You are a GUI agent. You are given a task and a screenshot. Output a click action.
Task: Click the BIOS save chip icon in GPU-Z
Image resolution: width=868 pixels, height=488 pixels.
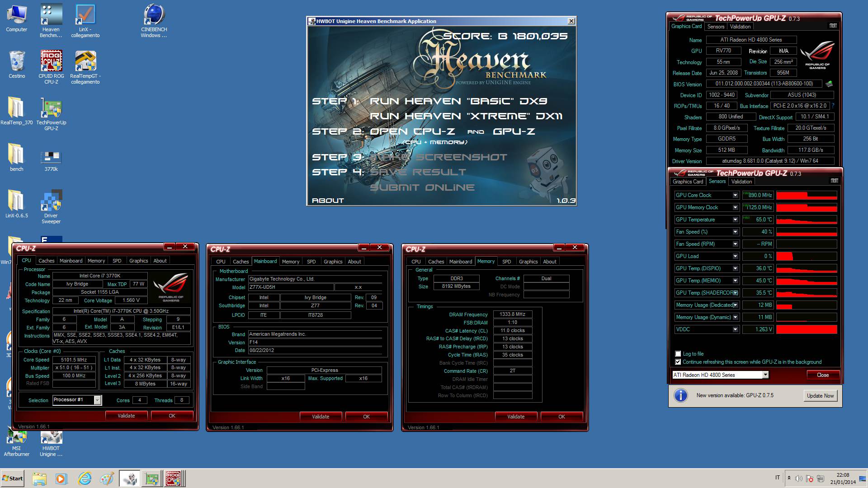[829, 84]
